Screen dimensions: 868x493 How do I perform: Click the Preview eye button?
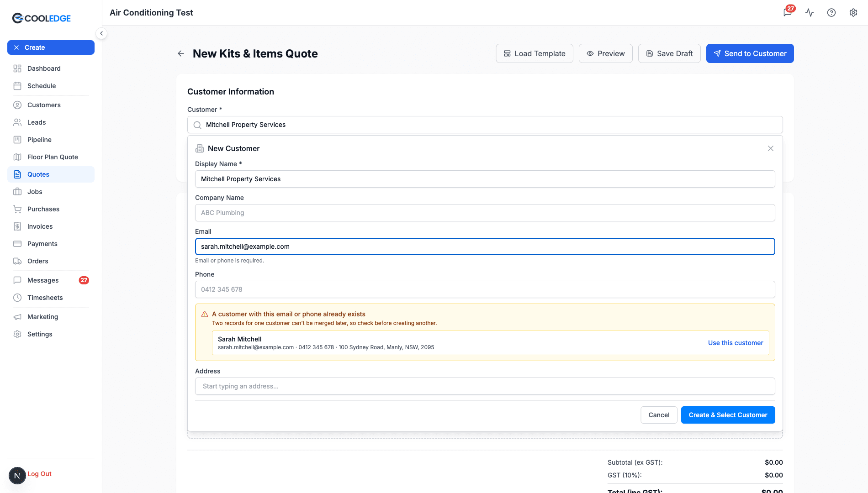[606, 53]
